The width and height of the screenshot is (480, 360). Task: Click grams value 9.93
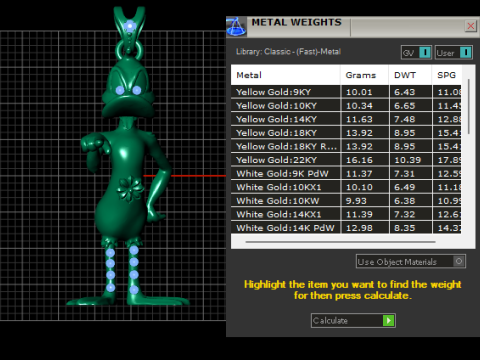(356, 201)
